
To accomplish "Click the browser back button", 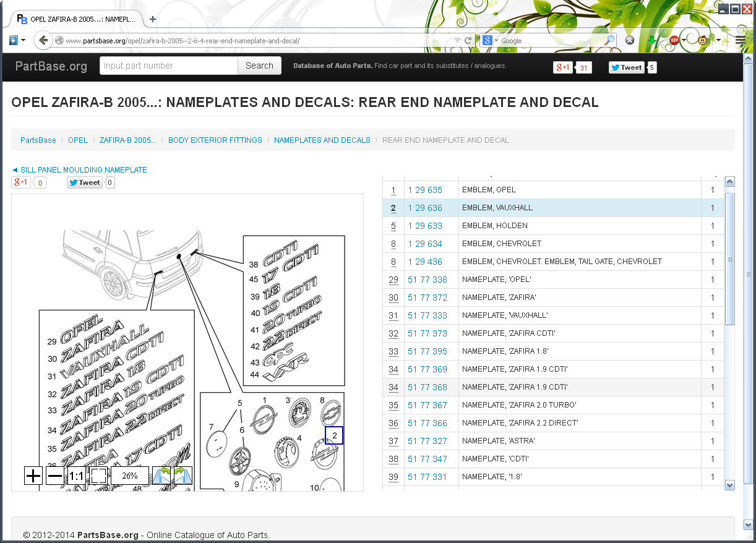I will click(x=43, y=41).
